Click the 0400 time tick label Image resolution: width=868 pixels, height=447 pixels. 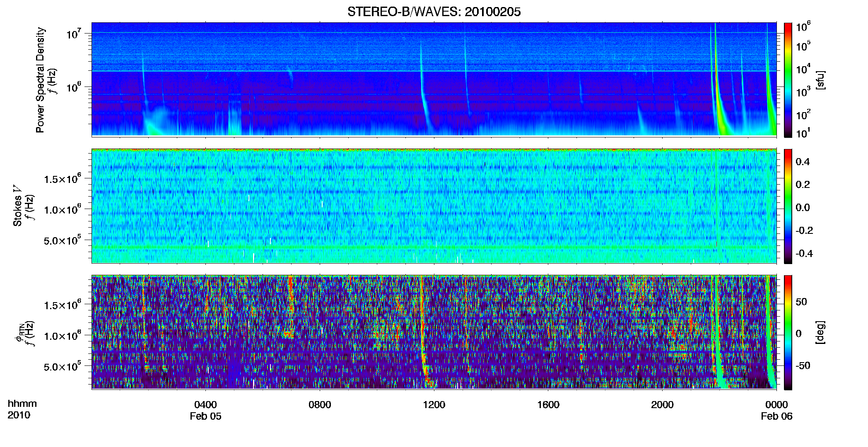click(x=205, y=404)
